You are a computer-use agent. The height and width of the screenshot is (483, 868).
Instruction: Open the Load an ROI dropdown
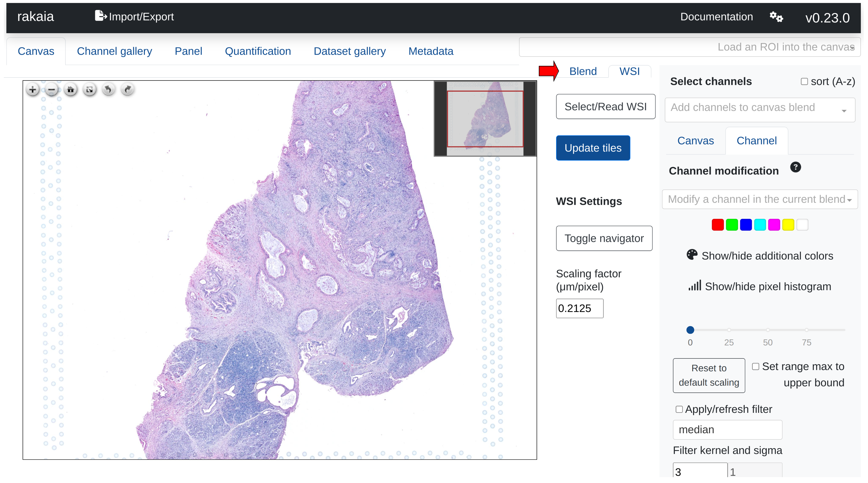[690, 47]
